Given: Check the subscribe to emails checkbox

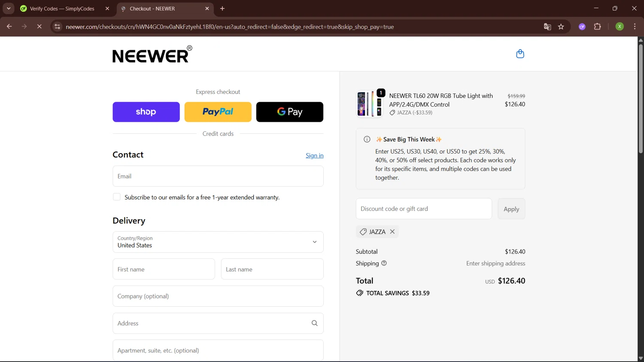Looking at the screenshot, I should [x=117, y=197].
